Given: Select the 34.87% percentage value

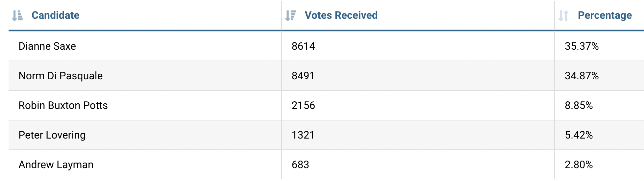Looking at the screenshot, I should [582, 76].
